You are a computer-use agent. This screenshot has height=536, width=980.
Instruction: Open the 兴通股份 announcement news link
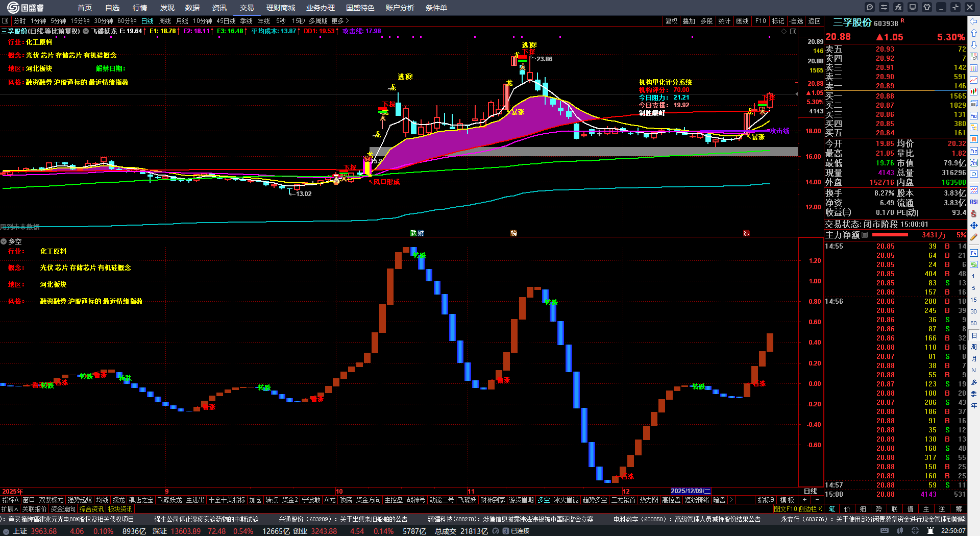pyautogui.click(x=343, y=519)
